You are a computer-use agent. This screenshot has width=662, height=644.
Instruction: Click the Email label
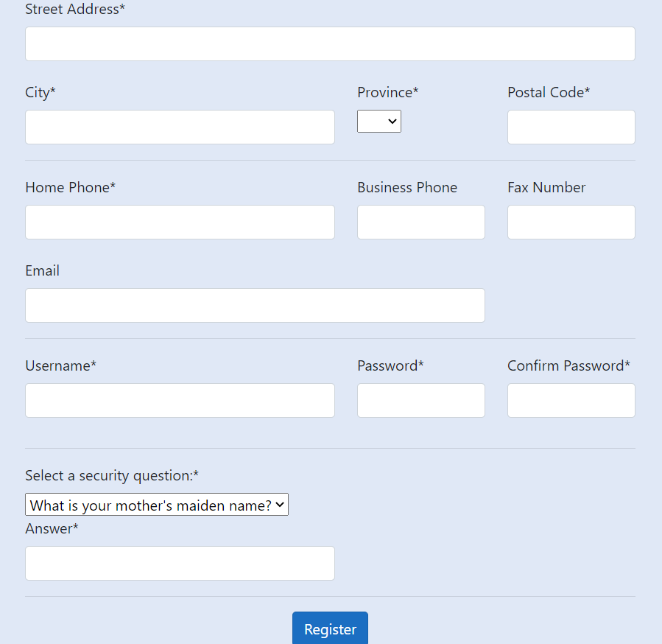(x=42, y=270)
